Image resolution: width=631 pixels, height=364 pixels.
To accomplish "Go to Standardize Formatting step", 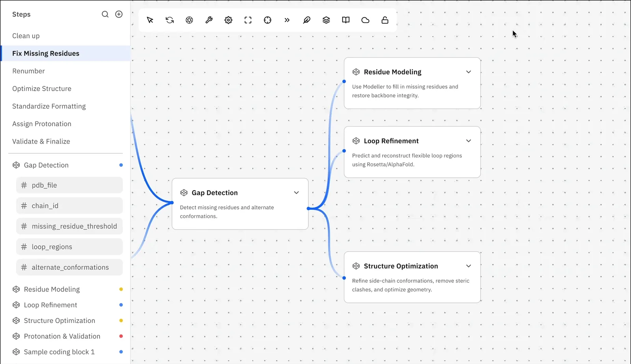I will [65, 106].
